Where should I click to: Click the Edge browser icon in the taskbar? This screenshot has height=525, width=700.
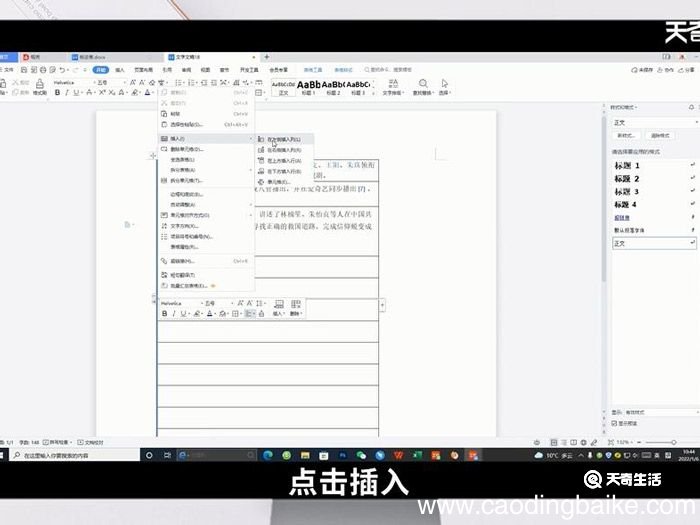click(x=268, y=455)
